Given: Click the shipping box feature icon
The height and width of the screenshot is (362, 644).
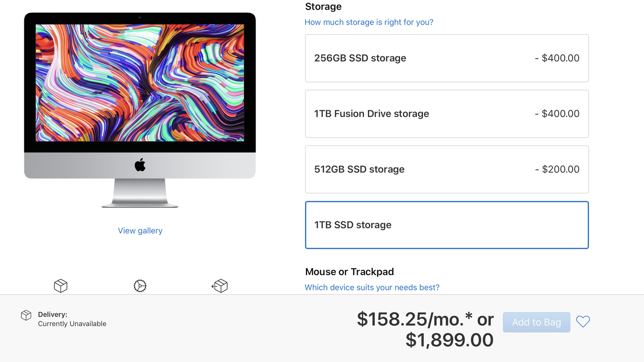Looking at the screenshot, I should pyautogui.click(x=60, y=286).
